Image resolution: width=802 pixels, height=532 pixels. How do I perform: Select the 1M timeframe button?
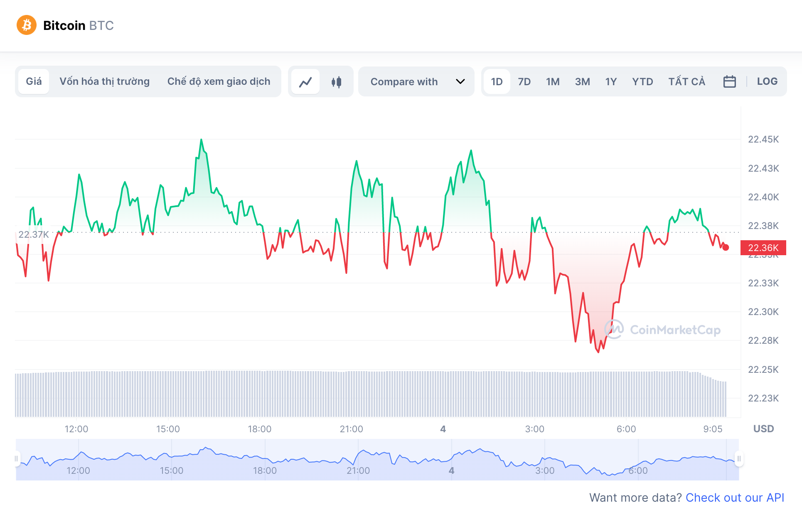tap(552, 81)
